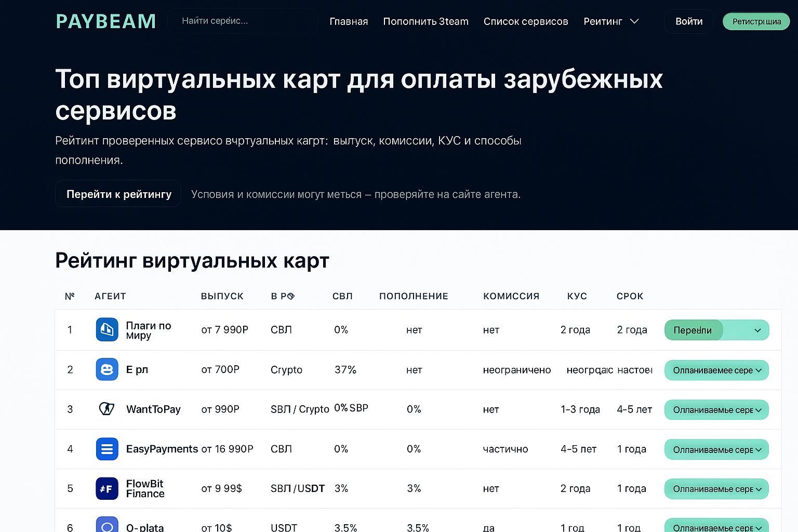Click the 'Рейтинг виртуальных карт' heading

192,261
